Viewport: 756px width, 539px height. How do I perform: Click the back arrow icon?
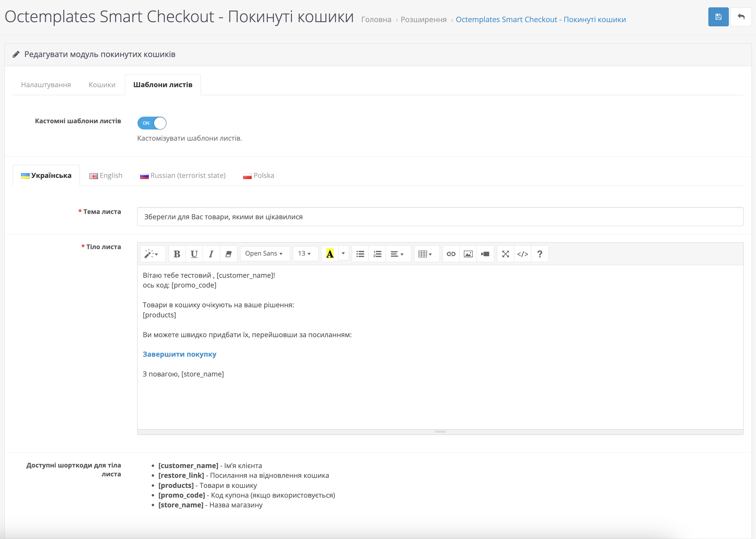tap(741, 17)
